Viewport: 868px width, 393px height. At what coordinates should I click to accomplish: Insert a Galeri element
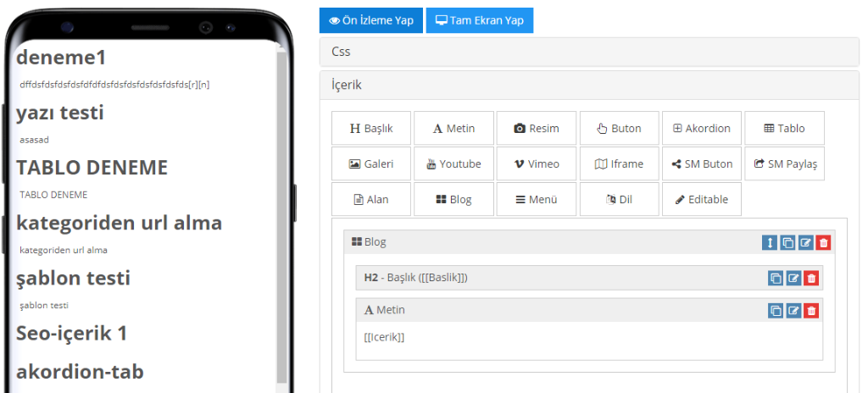point(370,164)
